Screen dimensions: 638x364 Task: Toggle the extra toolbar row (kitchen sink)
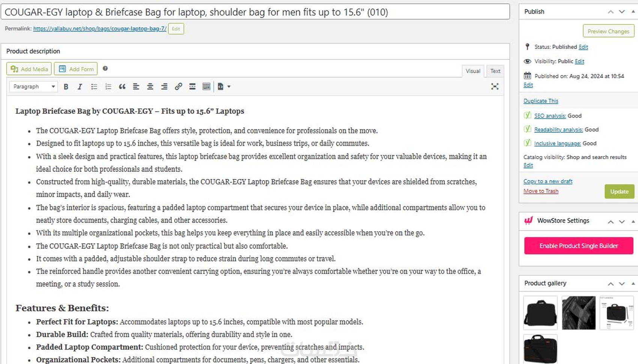coord(206,87)
